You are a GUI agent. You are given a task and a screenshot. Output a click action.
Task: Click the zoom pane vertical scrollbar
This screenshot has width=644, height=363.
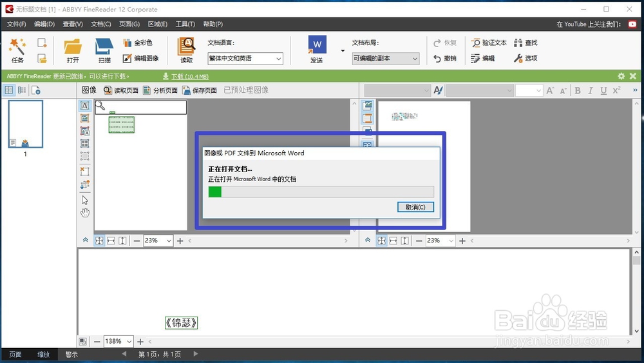click(636, 291)
